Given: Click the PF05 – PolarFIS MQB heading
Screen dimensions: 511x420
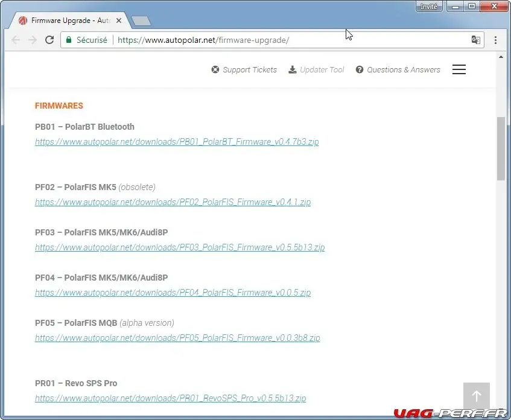Looking at the screenshot, I should (x=76, y=323).
